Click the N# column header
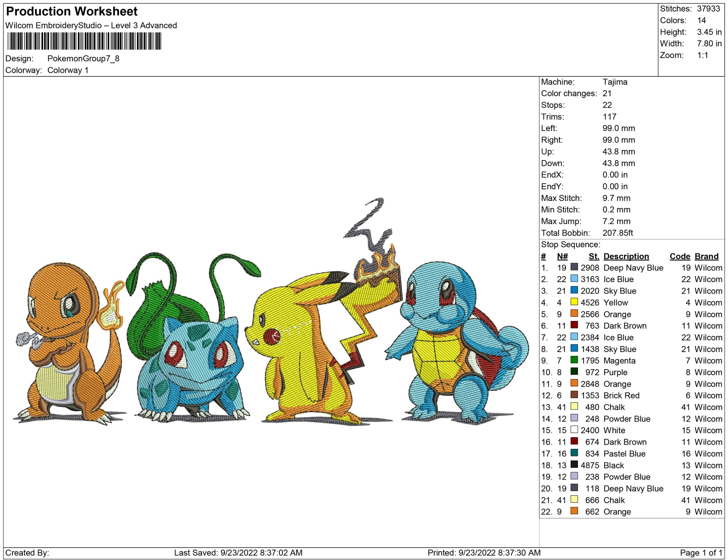The image size is (728, 560). [562, 256]
